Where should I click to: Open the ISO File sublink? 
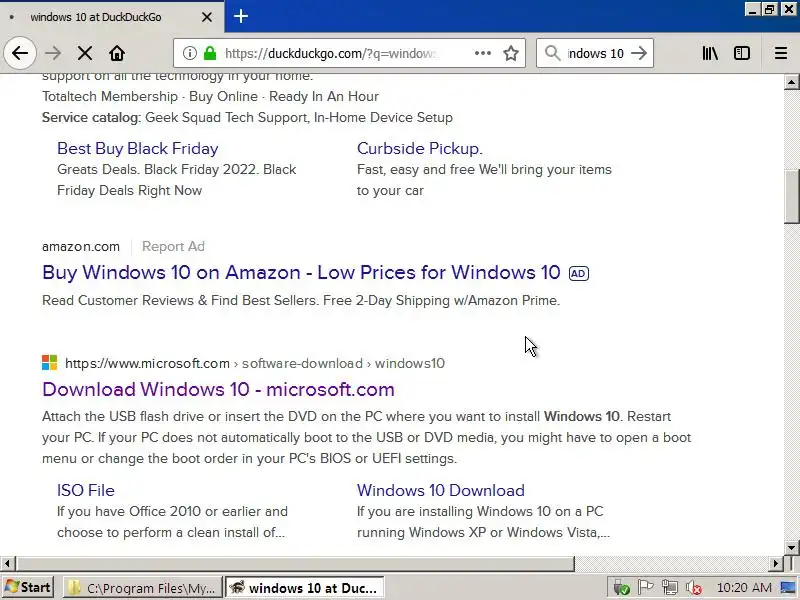point(86,490)
